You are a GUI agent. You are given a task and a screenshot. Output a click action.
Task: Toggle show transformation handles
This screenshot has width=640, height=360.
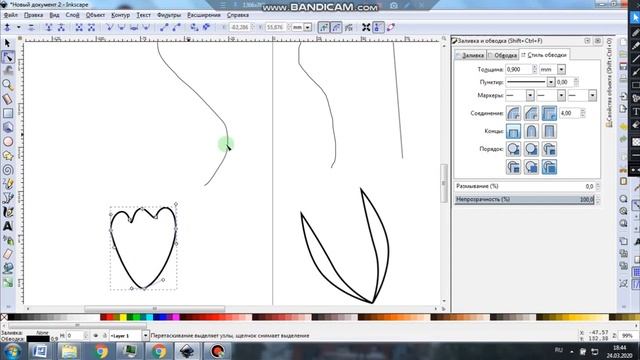[366, 27]
